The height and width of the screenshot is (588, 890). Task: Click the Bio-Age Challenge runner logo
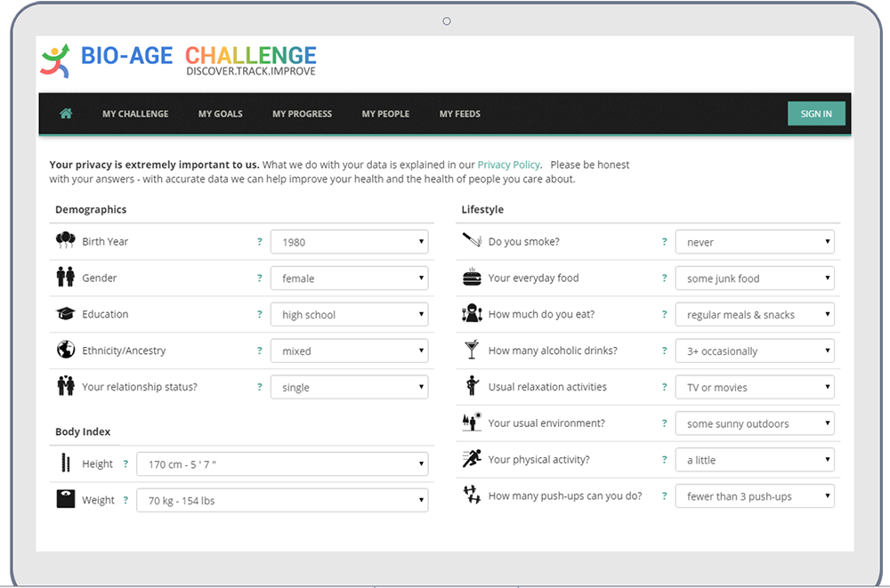coord(55,60)
